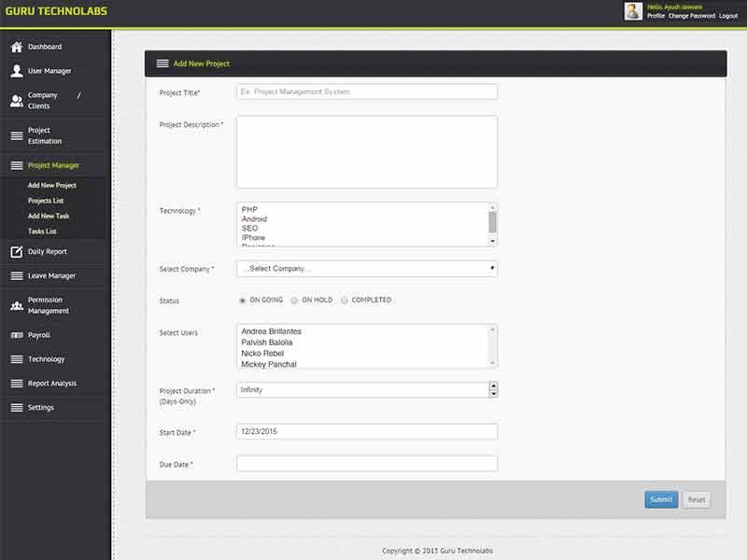Open Add New Task in sidebar submenu
The height and width of the screenshot is (560, 747).
tap(49, 216)
